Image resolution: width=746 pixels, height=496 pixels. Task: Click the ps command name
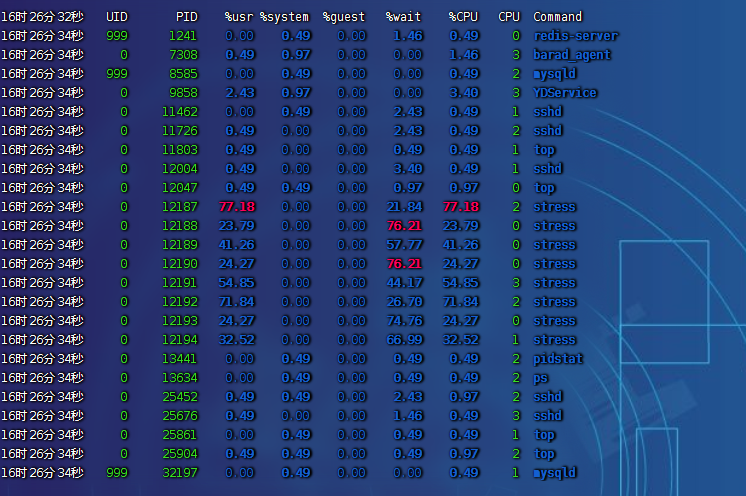tap(540, 378)
